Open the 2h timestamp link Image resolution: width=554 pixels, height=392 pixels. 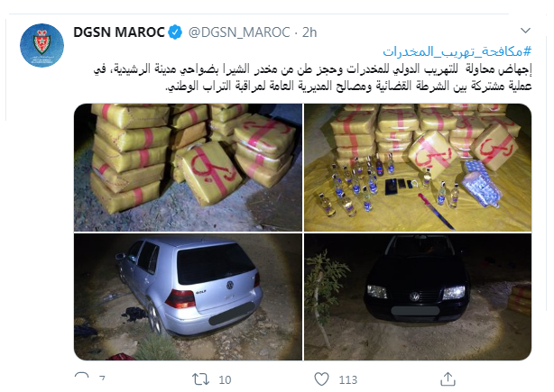point(309,32)
